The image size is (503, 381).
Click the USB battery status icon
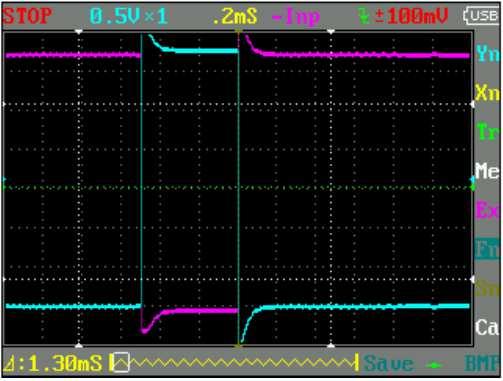point(482,15)
